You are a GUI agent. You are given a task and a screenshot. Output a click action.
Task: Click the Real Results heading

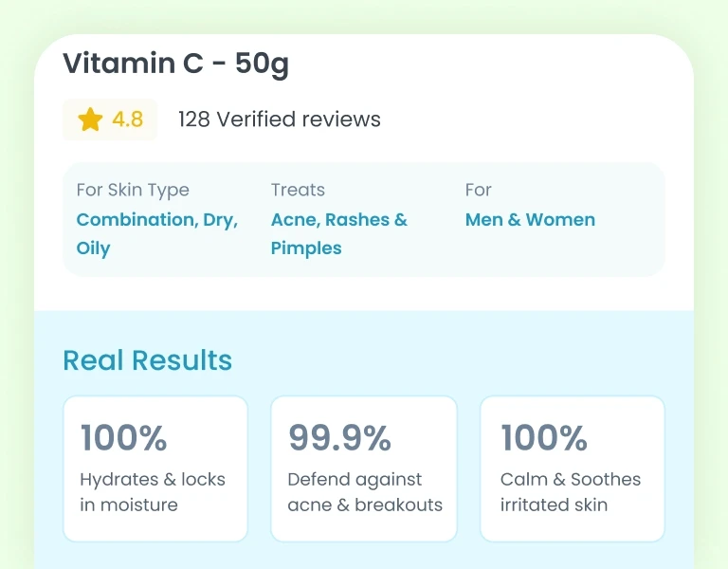click(x=147, y=360)
